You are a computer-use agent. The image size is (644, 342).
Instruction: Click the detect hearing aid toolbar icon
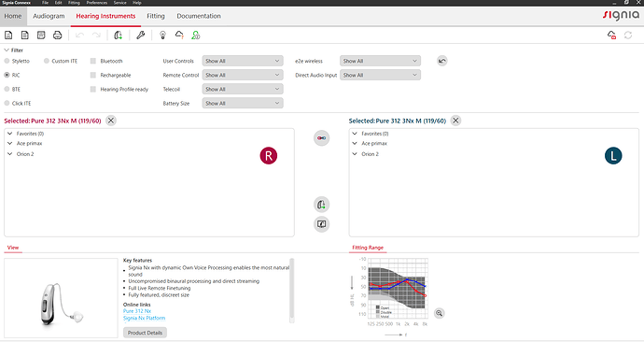pos(118,36)
